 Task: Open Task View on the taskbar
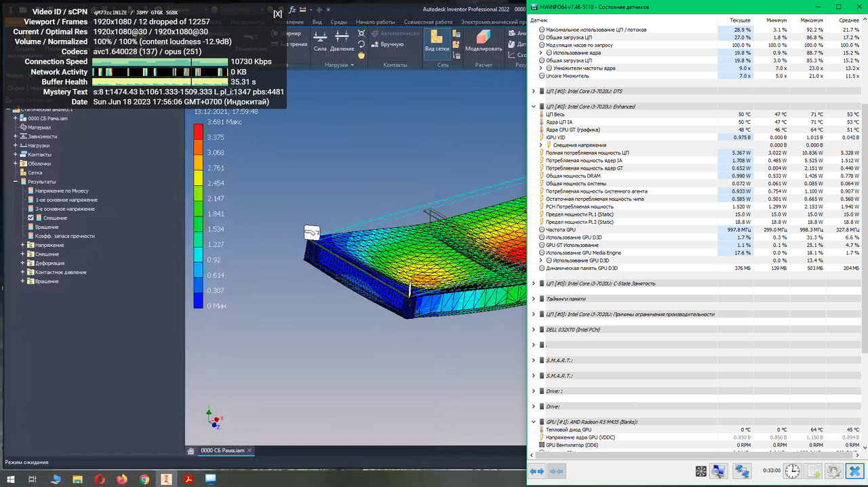33,479
